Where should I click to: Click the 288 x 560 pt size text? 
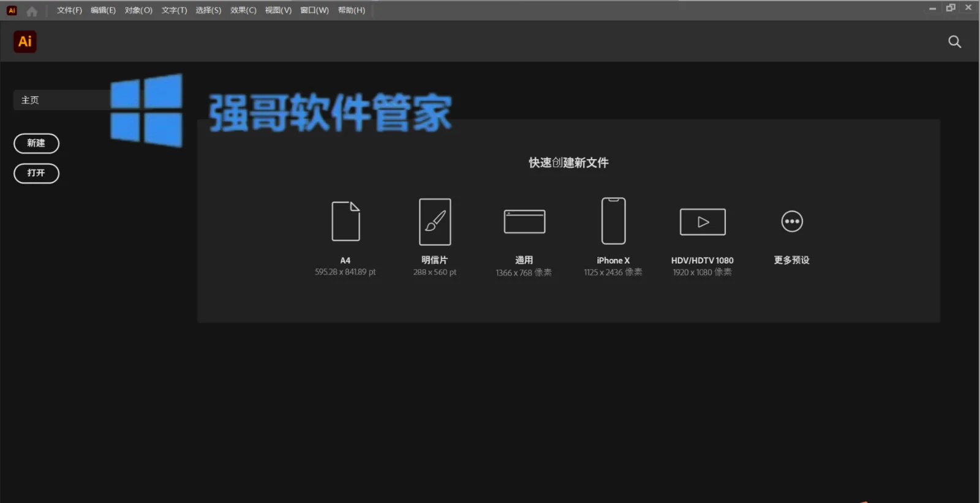pyautogui.click(x=435, y=272)
